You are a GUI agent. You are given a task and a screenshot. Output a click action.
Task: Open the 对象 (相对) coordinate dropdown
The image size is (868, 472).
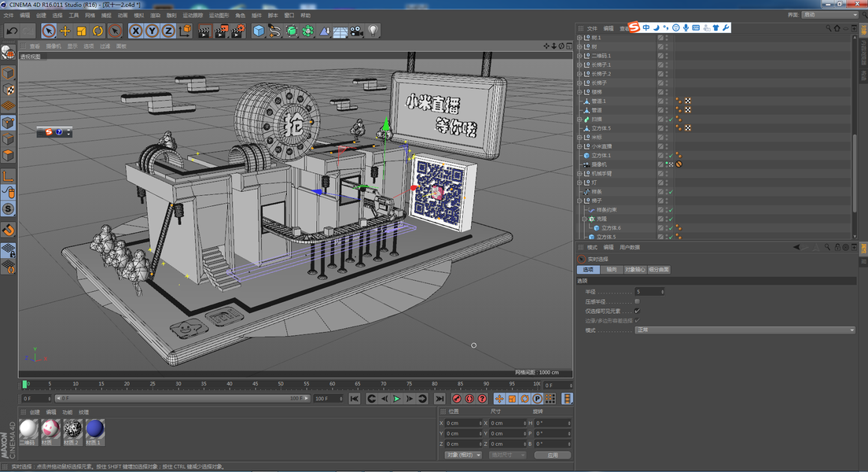click(463, 455)
